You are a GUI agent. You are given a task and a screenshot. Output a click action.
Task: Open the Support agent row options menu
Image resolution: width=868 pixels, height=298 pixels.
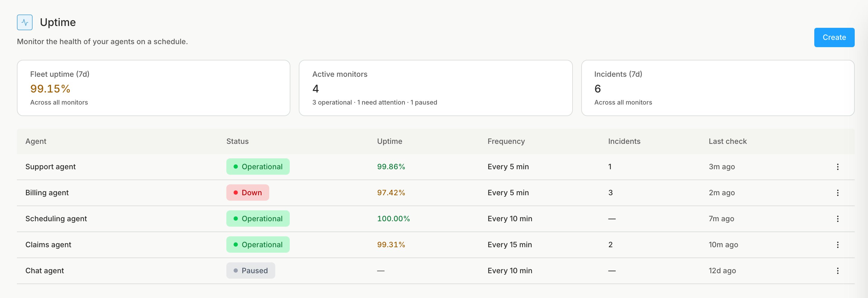point(837,167)
